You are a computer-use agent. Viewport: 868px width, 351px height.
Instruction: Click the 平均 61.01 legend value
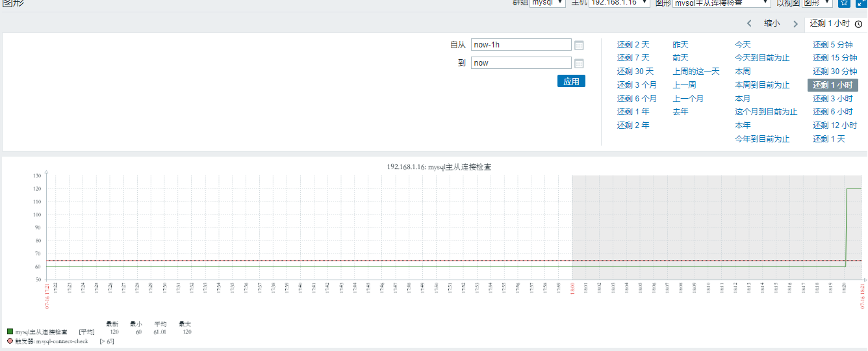(159, 331)
